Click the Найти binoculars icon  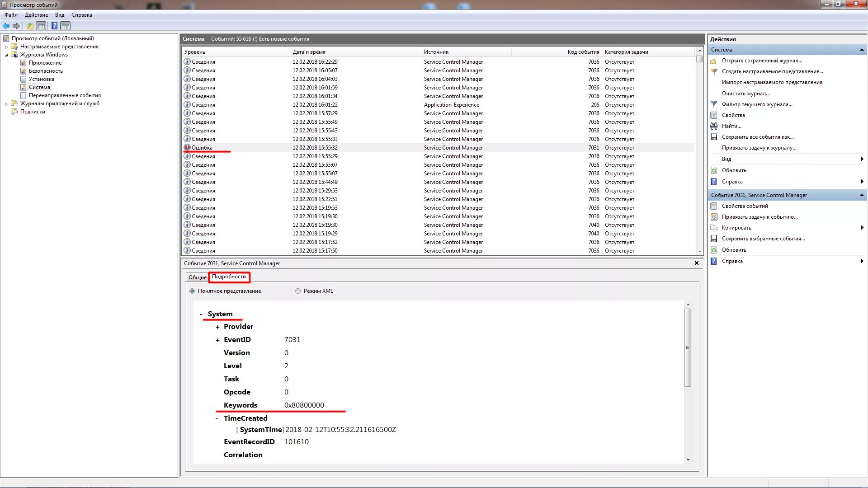(x=714, y=126)
